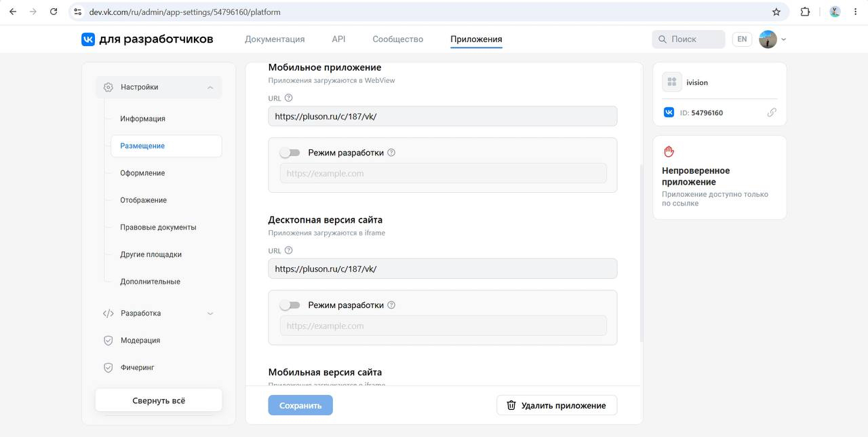Click the Поиск search field
The width and height of the screenshot is (868, 437).
[x=688, y=39]
